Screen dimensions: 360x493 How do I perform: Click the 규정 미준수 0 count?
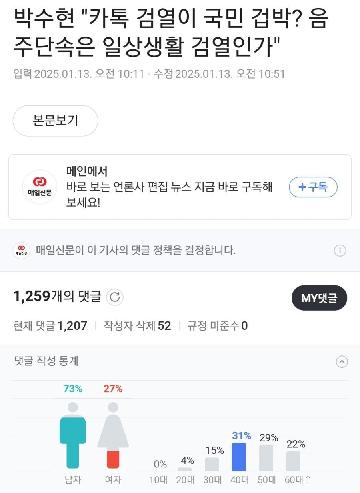(x=217, y=326)
